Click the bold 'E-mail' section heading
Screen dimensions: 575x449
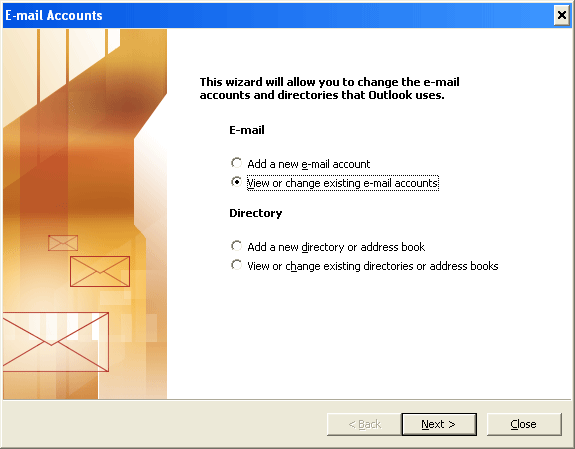pos(247,130)
